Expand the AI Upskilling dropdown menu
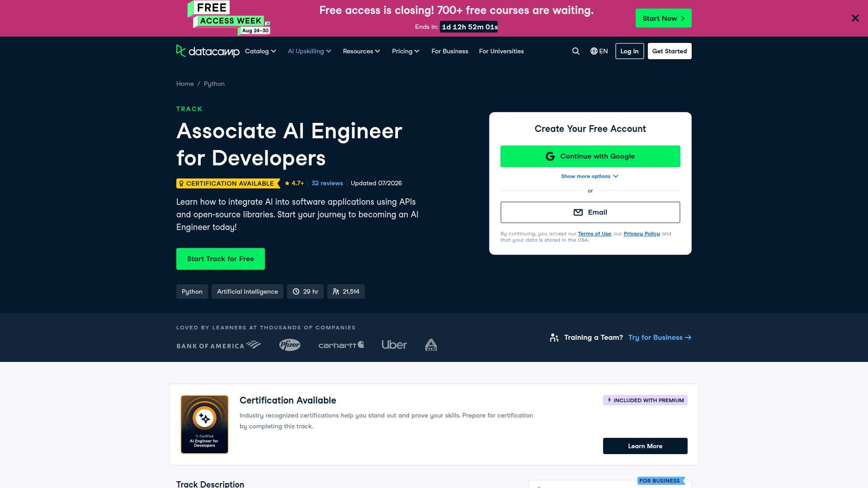868x488 pixels. pyautogui.click(x=310, y=51)
